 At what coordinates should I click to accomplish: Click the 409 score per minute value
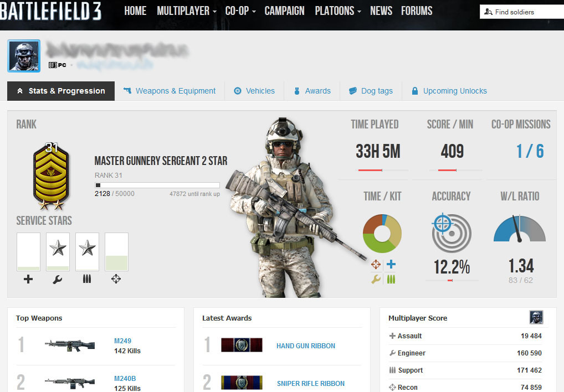pyautogui.click(x=452, y=151)
